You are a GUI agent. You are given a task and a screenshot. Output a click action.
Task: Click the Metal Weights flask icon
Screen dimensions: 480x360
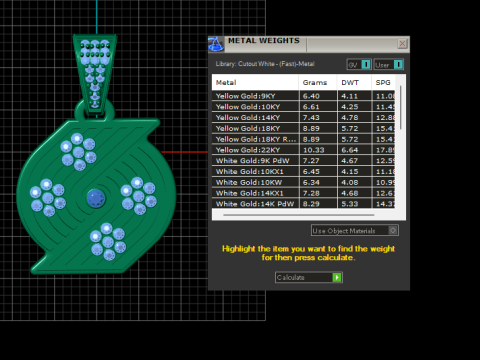point(216,44)
